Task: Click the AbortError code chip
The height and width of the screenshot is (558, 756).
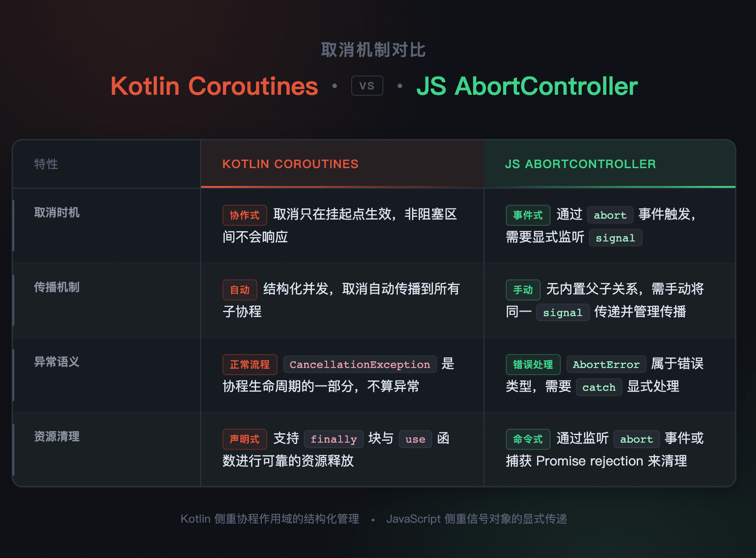Action: point(606,364)
